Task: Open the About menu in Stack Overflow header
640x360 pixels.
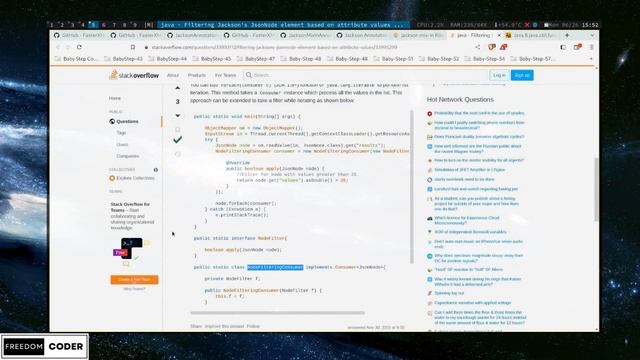Action: [x=173, y=75]
